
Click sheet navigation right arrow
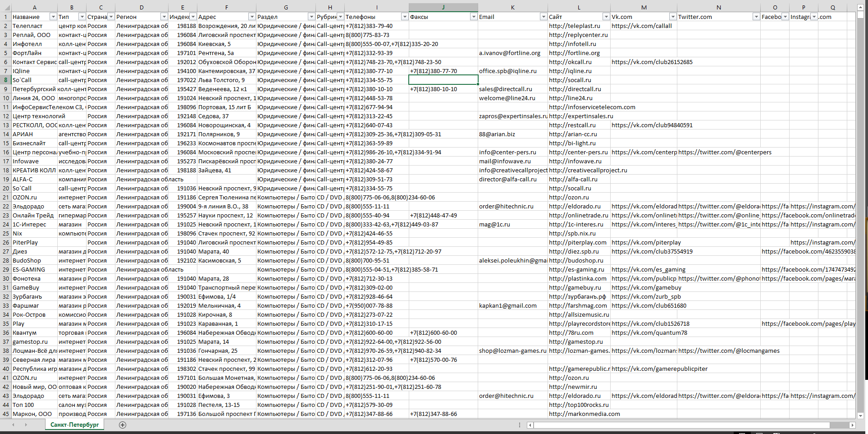click(x=26, y=425)
